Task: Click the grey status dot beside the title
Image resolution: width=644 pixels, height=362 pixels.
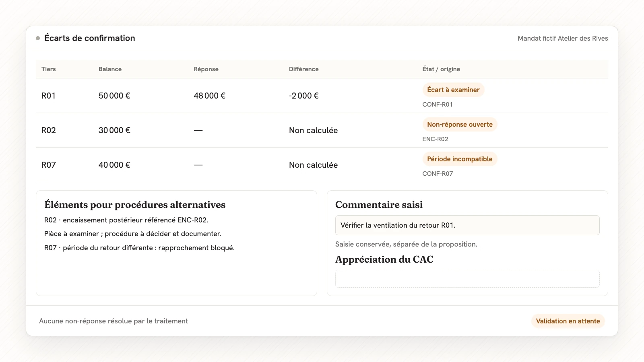Action: 38,38
